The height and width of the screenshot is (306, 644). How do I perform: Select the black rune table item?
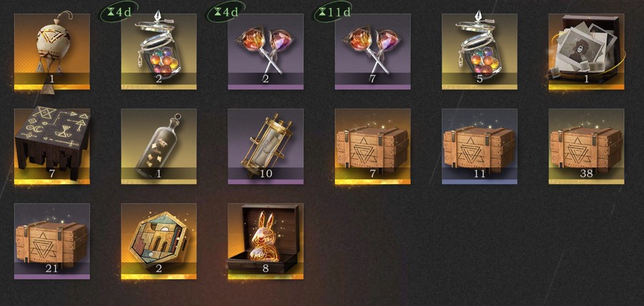[52, 146]
